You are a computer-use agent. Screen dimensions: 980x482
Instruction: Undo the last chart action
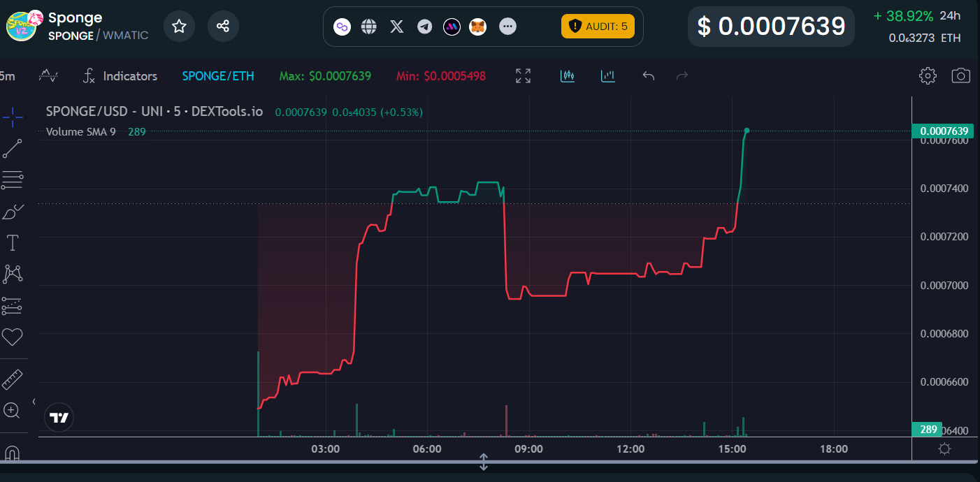pyautogui.click(x=649, y=75)
